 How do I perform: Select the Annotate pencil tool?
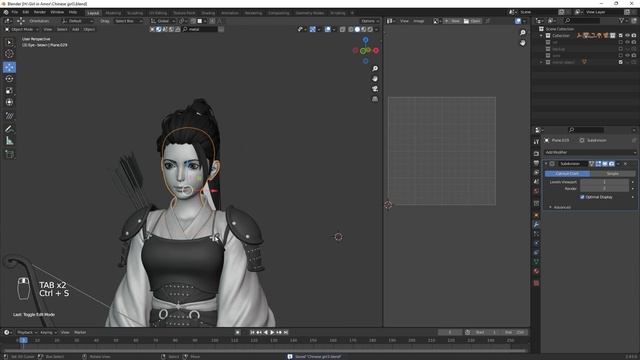point(9,129)
